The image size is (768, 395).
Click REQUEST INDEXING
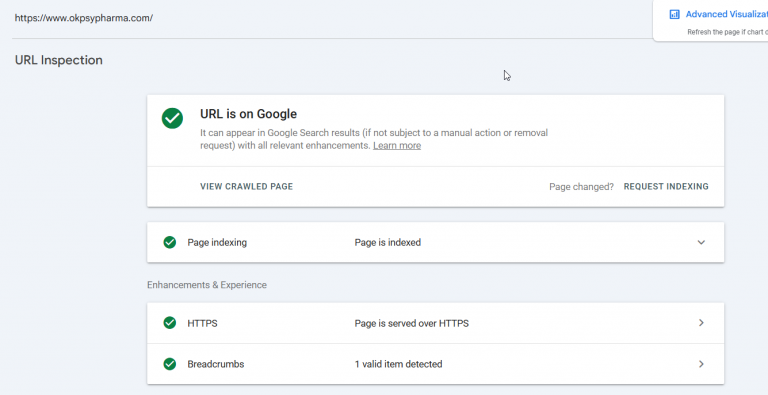[x=666, y=187]
